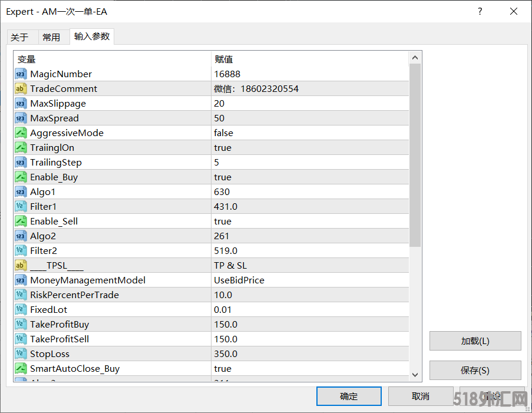The height and width of the screenshot is (413, 532).
Task: Edit Algo2 value 261
Action: (x=310, y=236)
